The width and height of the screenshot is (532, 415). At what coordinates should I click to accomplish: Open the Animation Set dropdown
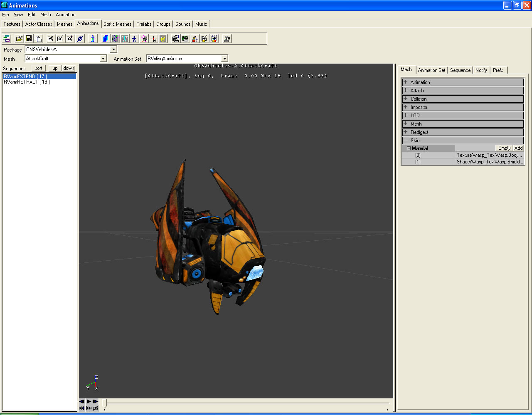click(x=224, y=59)
